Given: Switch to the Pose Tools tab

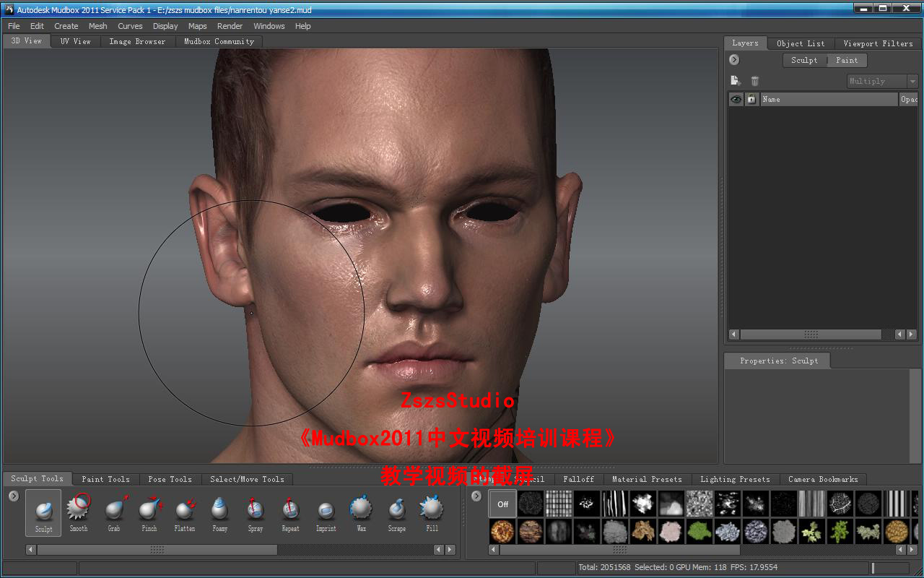Looking at the screenshot, I should (170, 479).
